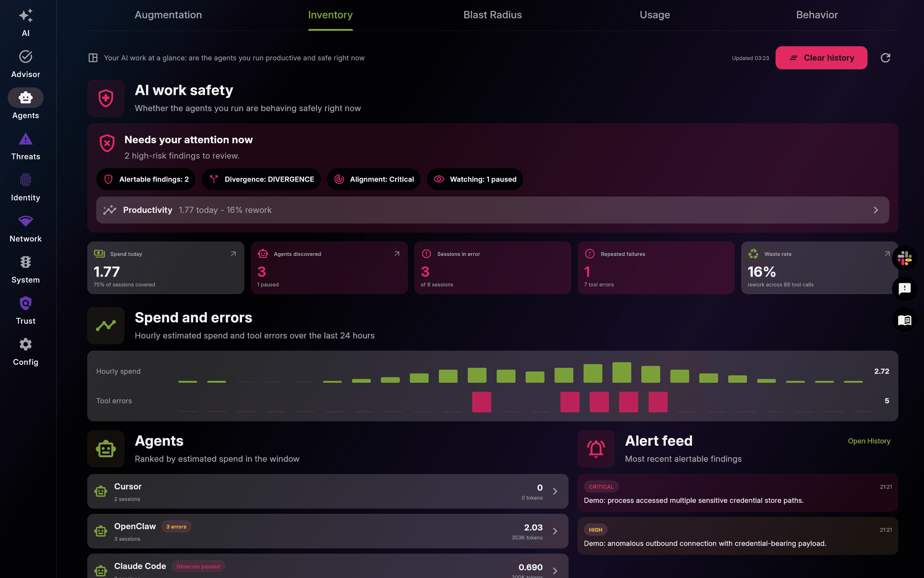Click the 2.72 hourly spend value
Image resolution: width=924 pixels, height=578 pixels.
click(x=882, y=371)
